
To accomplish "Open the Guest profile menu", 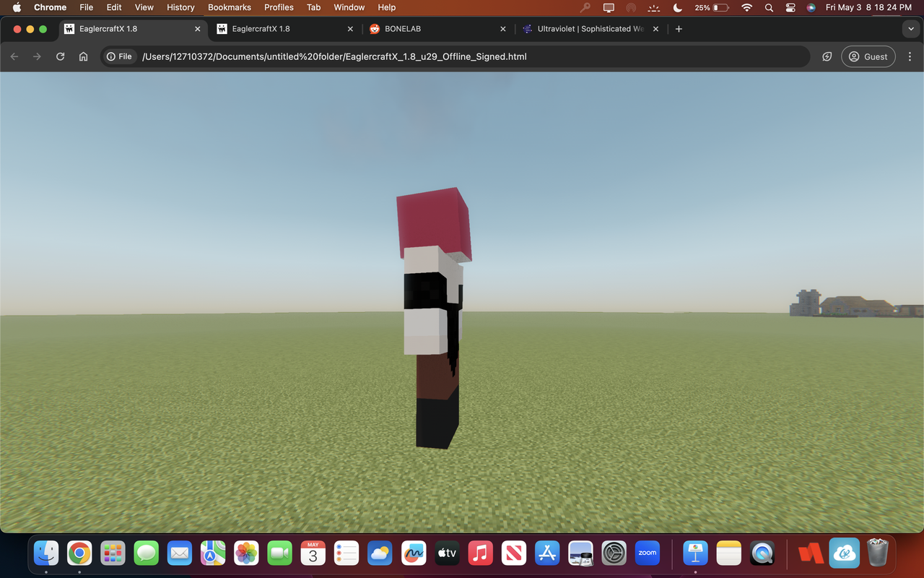I will click(x=868, y=56).
